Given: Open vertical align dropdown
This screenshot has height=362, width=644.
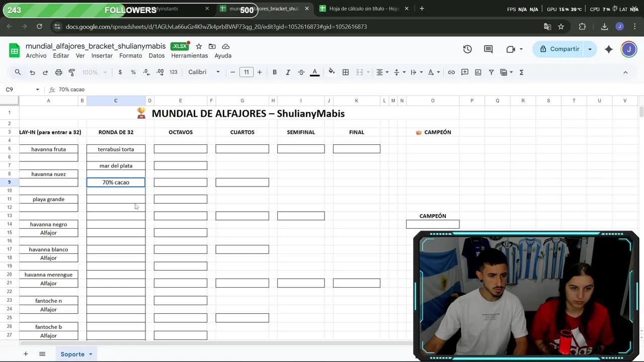Looking at the screenshot, I should (399, 72).
